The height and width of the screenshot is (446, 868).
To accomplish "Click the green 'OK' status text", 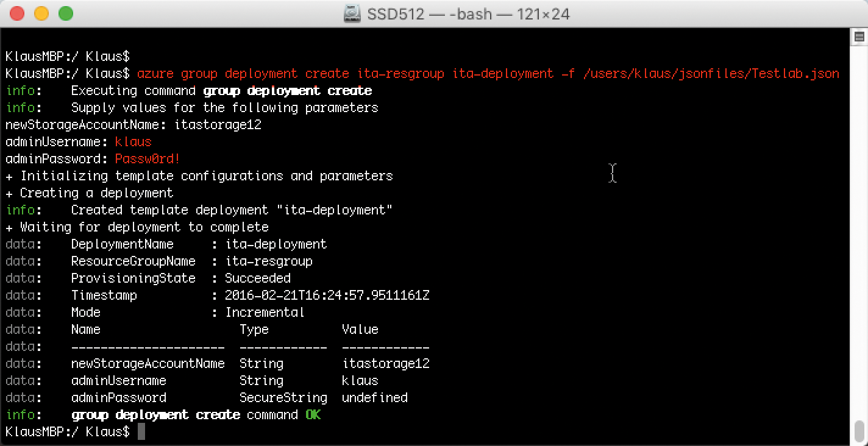I will (x=313, y=415).
